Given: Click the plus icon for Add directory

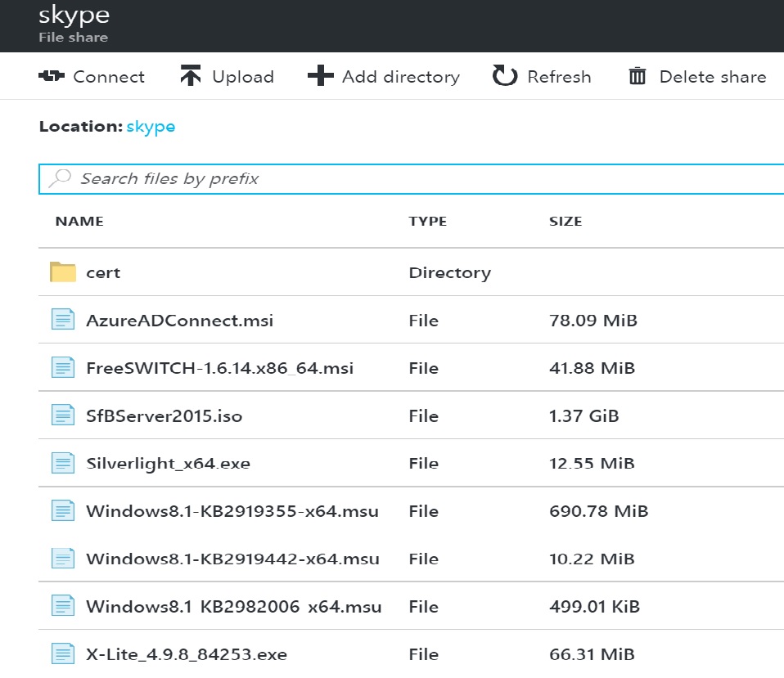Looking at the screenshot, I should [x=321, y=76].
